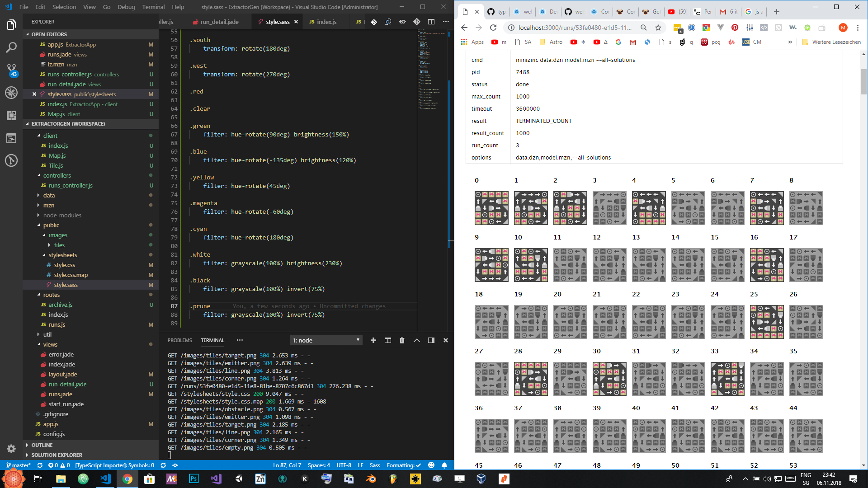Switch to the PROBLEMS panel tab
868x488 pixels.
pos(179,340)
